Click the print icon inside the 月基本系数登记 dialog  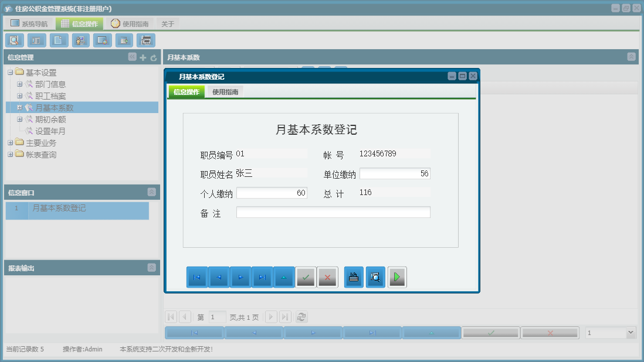(354, 277)
